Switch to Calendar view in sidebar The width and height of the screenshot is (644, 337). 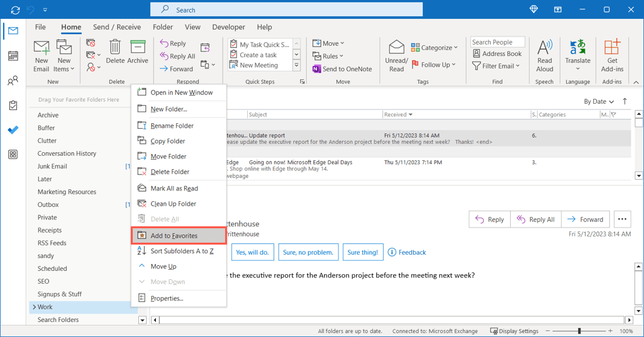tap(13, 56)
